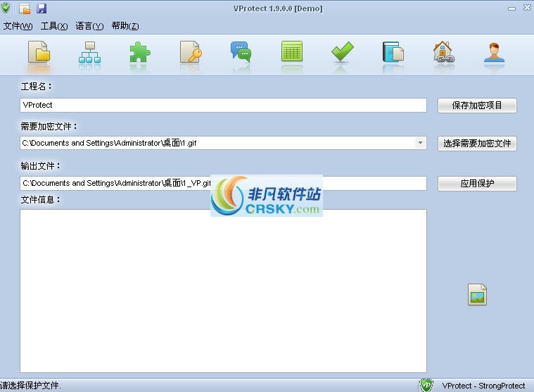This screenshot has height=392, width=534.
Task: Focus the 工程名 field containing VProtect
Action: (x=223, y=106)
